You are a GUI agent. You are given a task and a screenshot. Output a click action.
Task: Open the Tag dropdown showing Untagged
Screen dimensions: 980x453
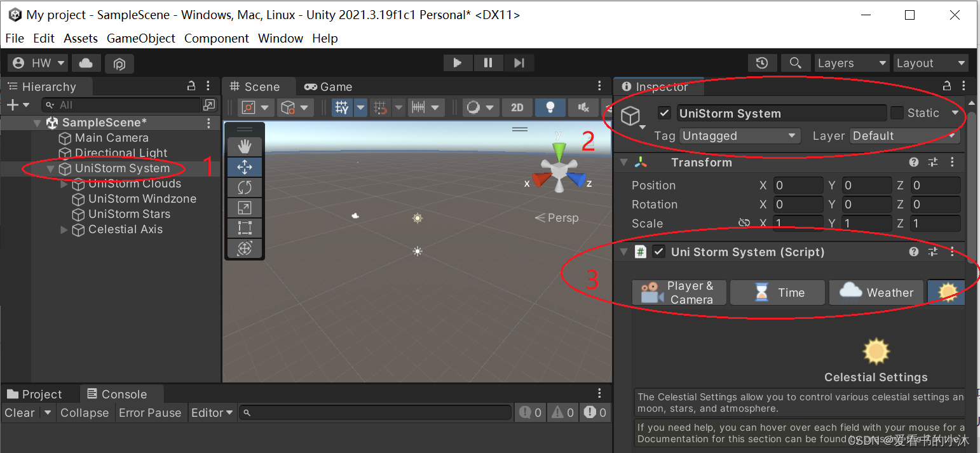point(740,136)
